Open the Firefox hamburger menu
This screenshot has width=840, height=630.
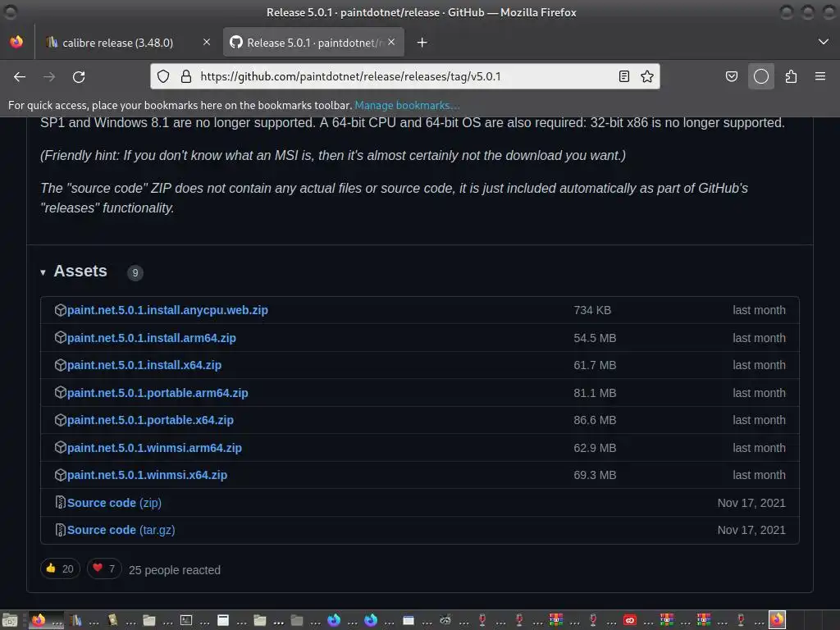click(x=820, y=76)
